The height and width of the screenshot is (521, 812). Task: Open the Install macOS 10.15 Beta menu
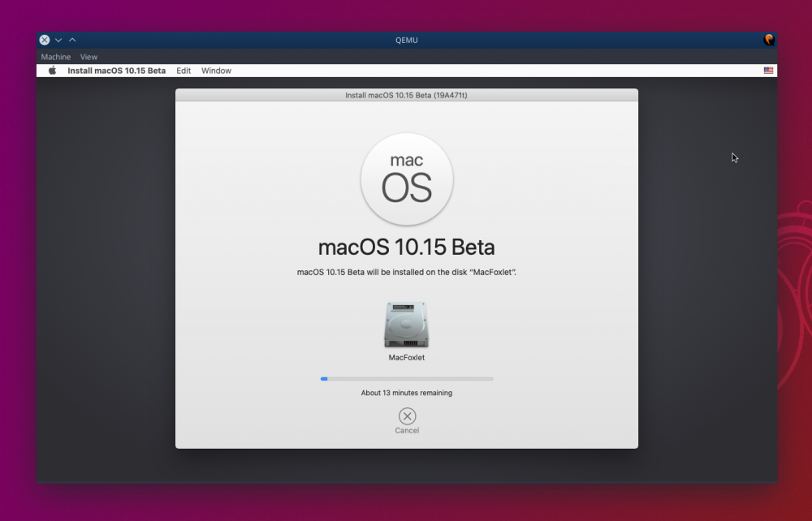pyautogui.click(x=116, y=71)
